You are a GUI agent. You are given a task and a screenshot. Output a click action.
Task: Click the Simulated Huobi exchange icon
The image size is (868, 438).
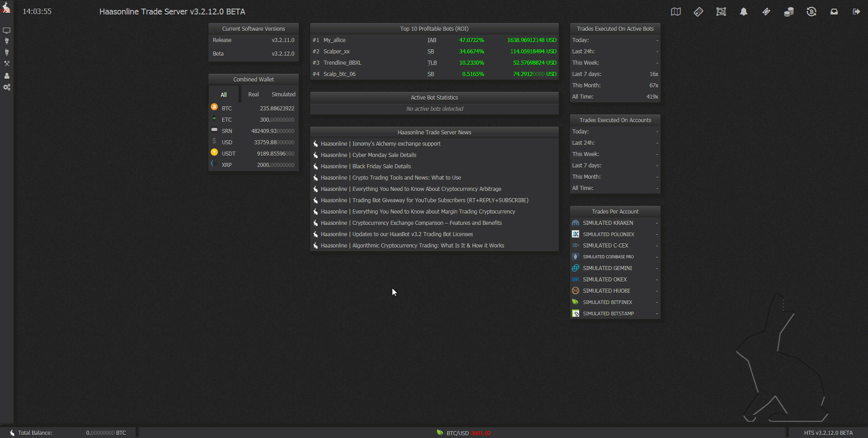(x=576, y=291)
